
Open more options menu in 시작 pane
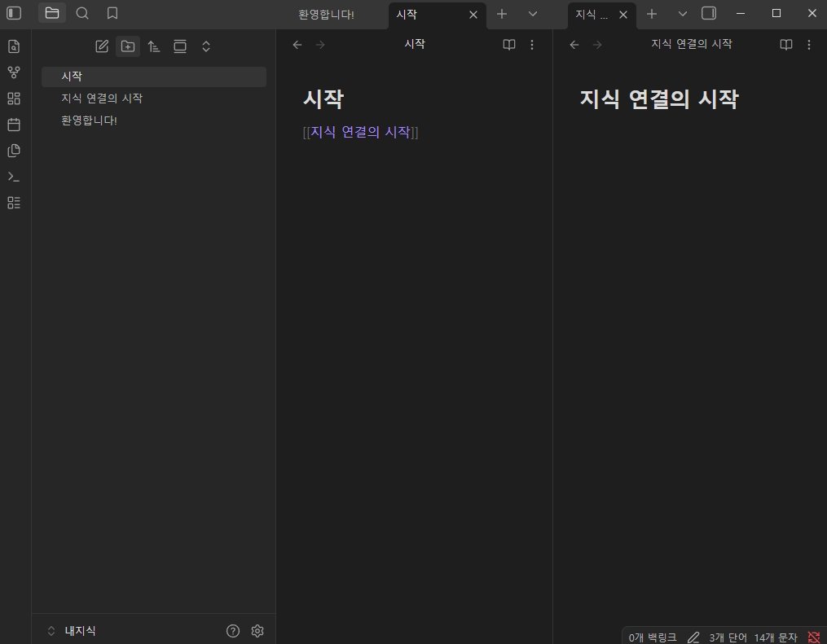[531, 45]
